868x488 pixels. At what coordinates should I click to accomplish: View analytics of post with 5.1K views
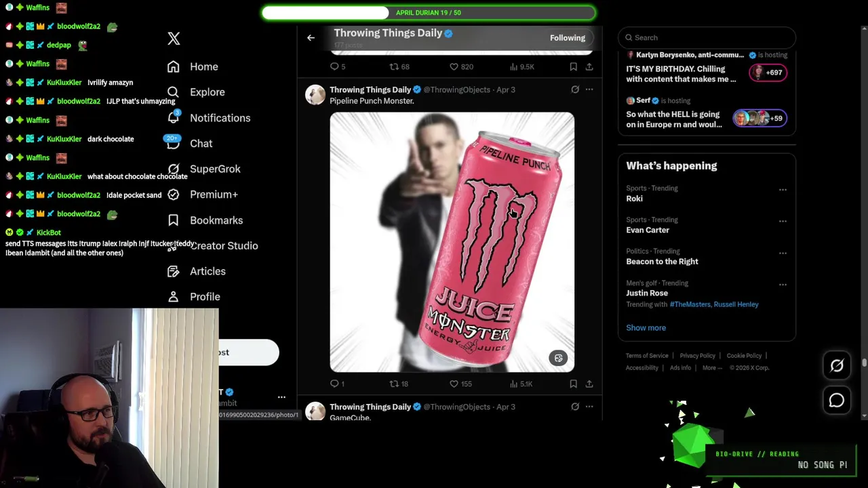pos(521,384)
